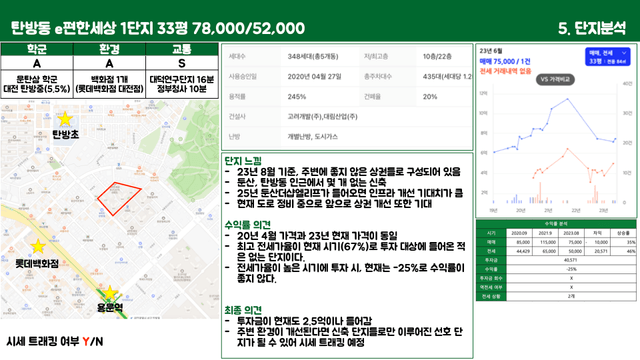Click the 20% 건폐율 value

pyautogui.click(x=430, y=97)
